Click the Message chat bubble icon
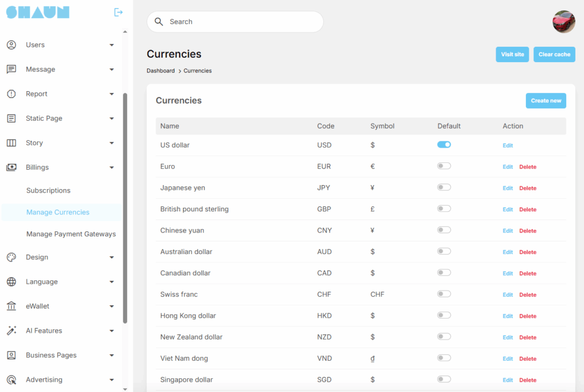 coord(11,70)
